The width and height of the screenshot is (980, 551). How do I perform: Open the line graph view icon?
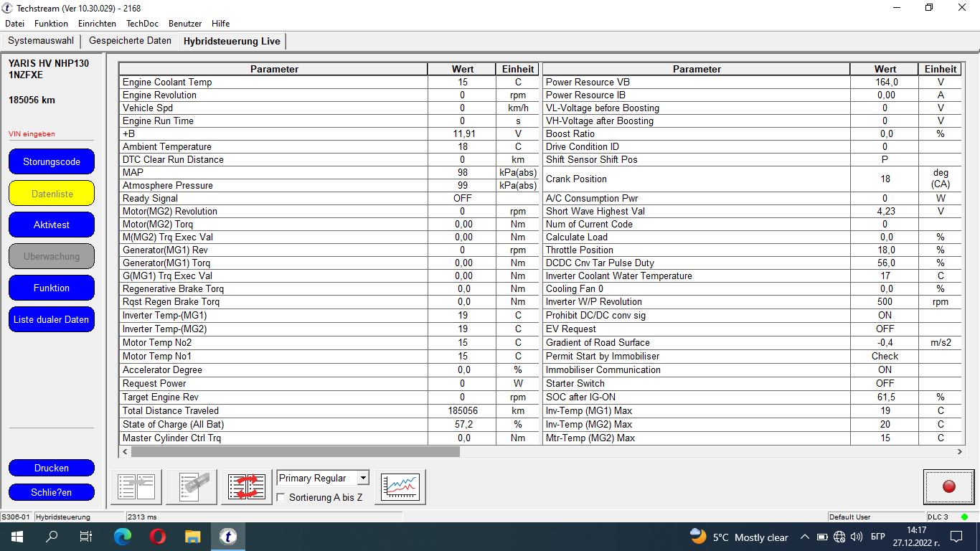[x=400, y=487]
